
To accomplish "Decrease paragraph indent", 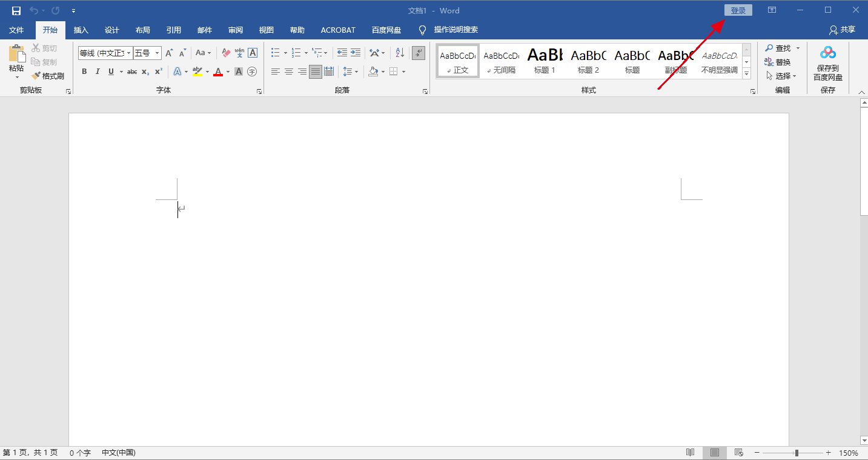I will [342, 53].
